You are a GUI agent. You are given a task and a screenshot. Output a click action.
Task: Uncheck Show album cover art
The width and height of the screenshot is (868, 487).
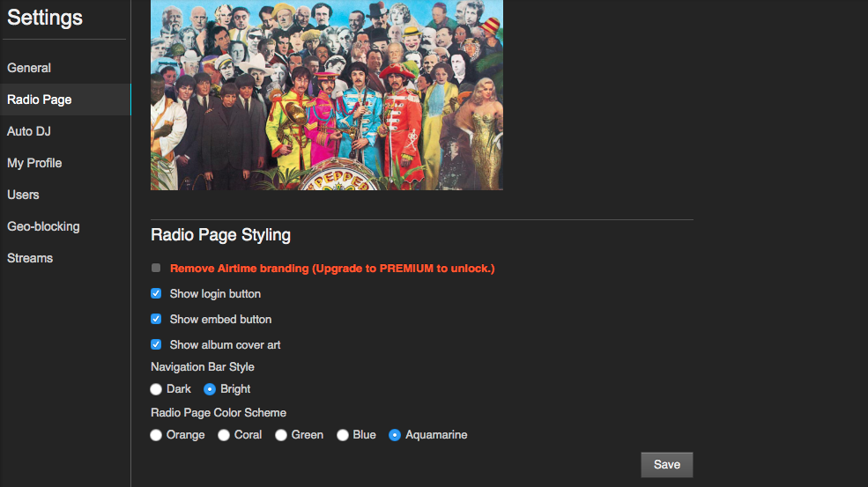coord(156,344)
